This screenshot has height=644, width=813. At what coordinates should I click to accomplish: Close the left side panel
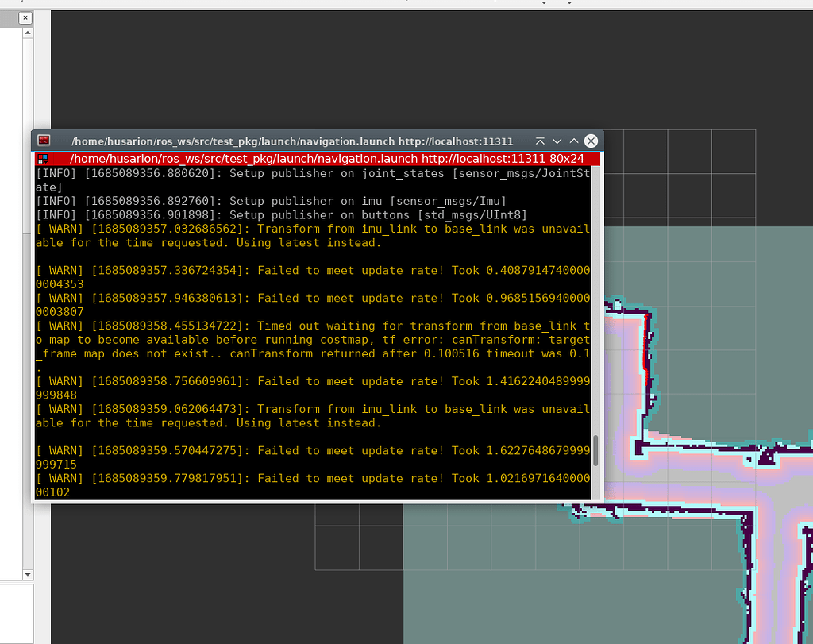[x=25, y=17]
